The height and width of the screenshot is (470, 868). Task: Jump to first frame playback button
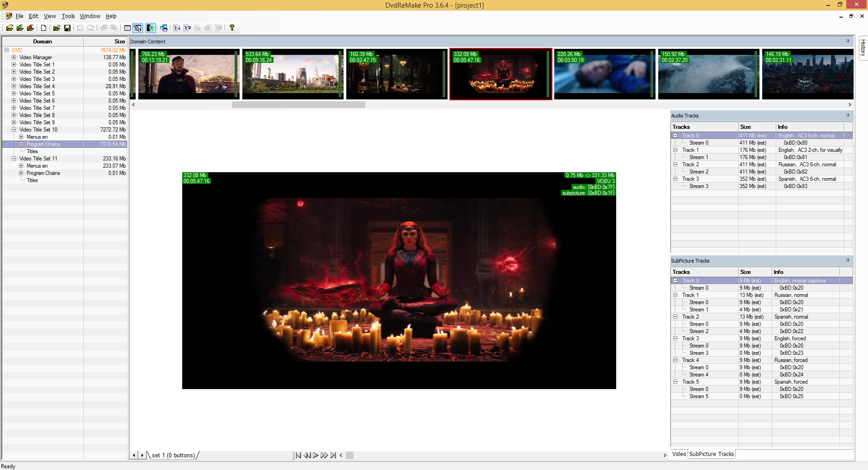pyautogui.click(x=298, y=455)
